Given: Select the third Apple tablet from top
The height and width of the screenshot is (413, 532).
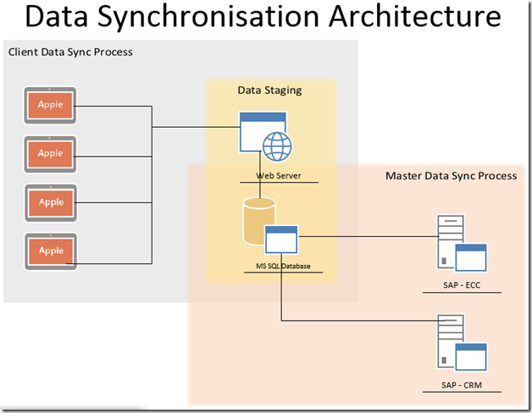Looking at the screenshot, I should 51,202.
